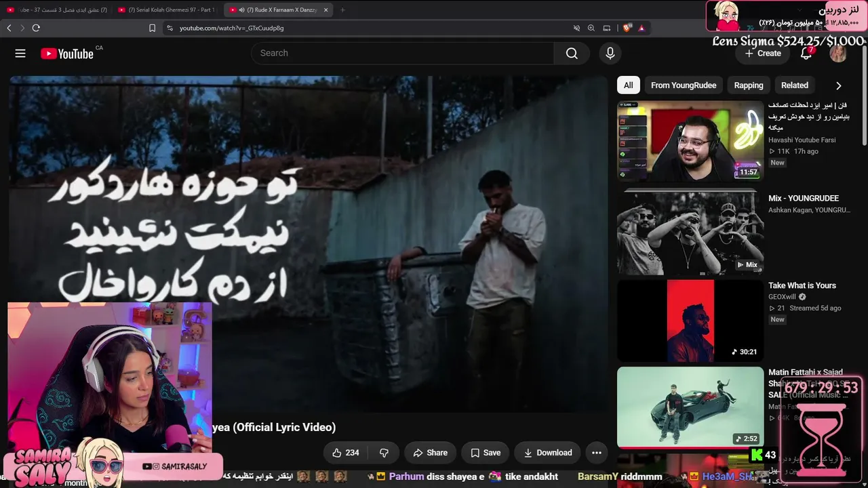Select the Rude X Farnaam X Danzzy tab
Image resolution: width=868 pixels, height=488 pixels.
point(278,9)
